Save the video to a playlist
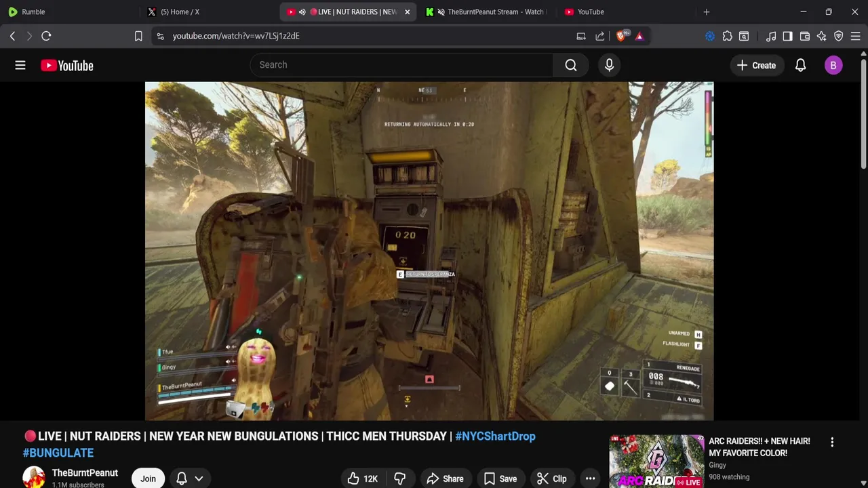This screenshot has height=488, width=868. point(500,479)
